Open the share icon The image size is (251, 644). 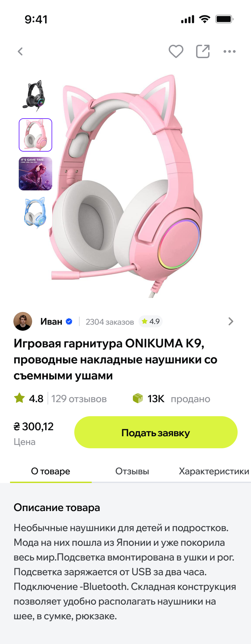[203, 51]
